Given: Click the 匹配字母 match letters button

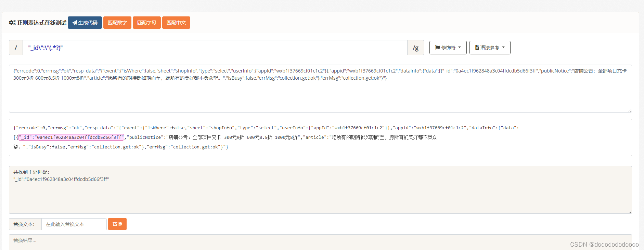Looking at the screenshot, I should coord(147,23).
